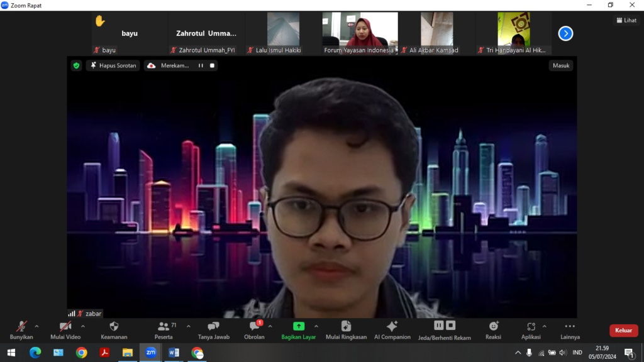The height and width of the screenshot is (362, 644).
Task: Pause recording from top-left overlay
Action: click(201, 65)
